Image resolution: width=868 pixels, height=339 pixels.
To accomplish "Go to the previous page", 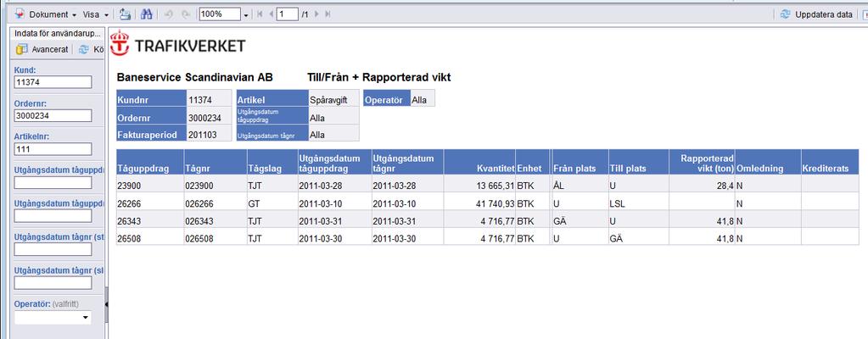I will pyautogui.click(x=271, y=14).
